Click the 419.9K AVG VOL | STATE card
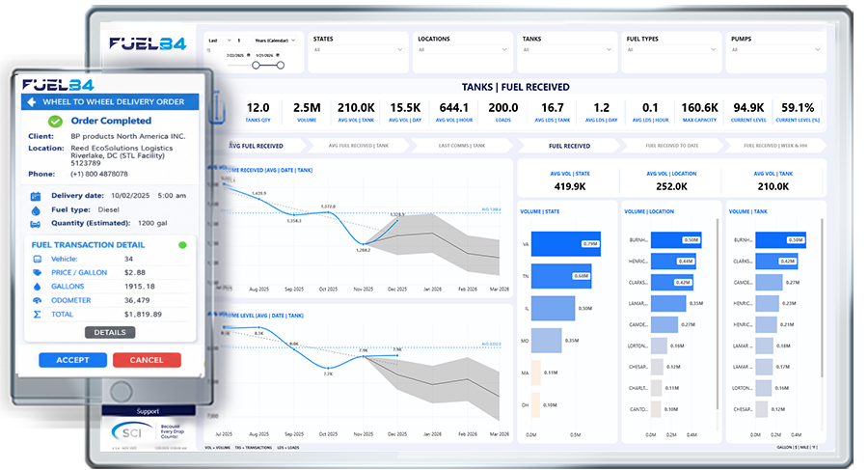 (x=570, y=181)
